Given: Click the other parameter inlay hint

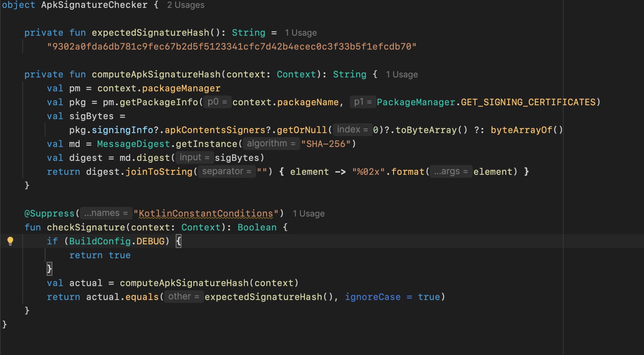Looking at the screenshot, I should (x=183, y=296).
